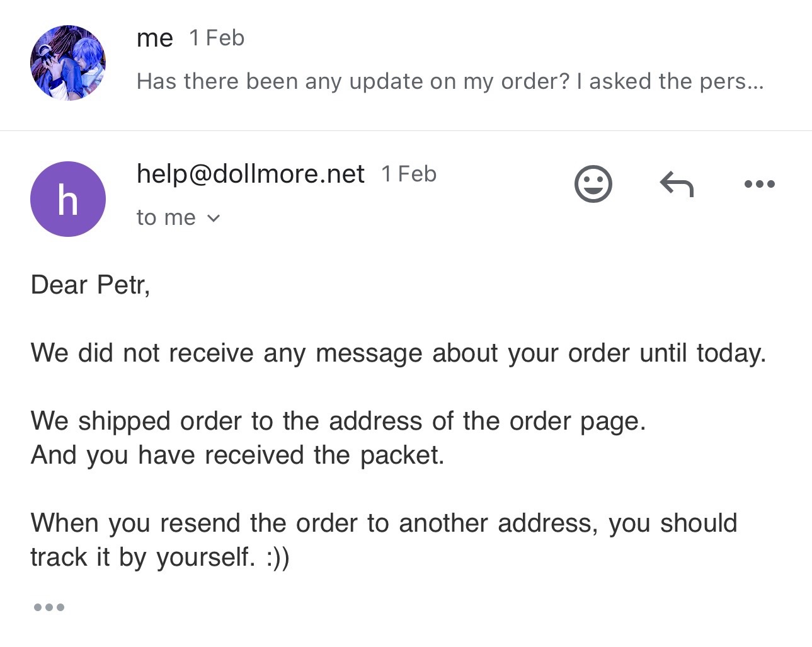Viewport: 812px width, 647px height.
Task: Select the help@dollmore.net sender address
Action: 250,174
